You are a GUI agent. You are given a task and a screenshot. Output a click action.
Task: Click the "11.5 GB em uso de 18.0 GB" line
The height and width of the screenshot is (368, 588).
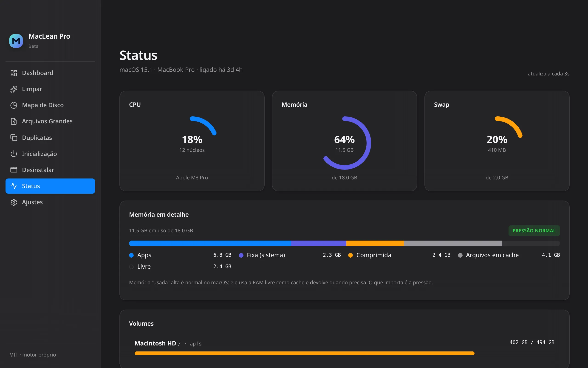(x=161, y=230)
